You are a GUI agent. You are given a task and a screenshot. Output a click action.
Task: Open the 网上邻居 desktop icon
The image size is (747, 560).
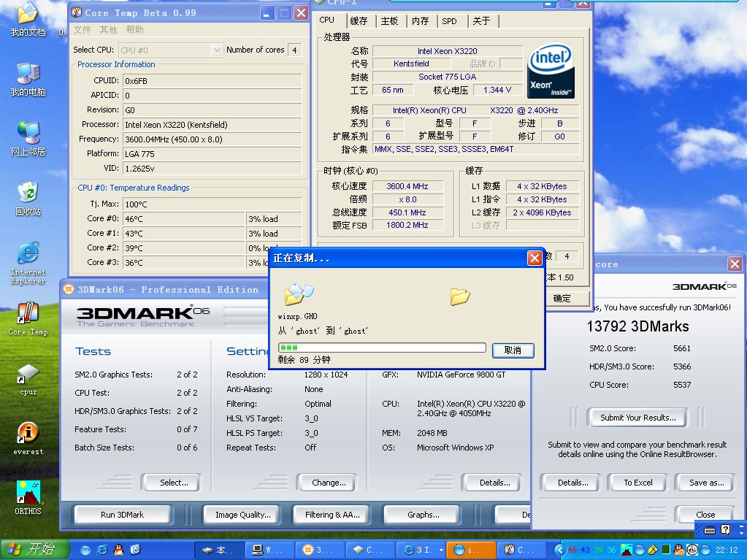coord(28,139)
